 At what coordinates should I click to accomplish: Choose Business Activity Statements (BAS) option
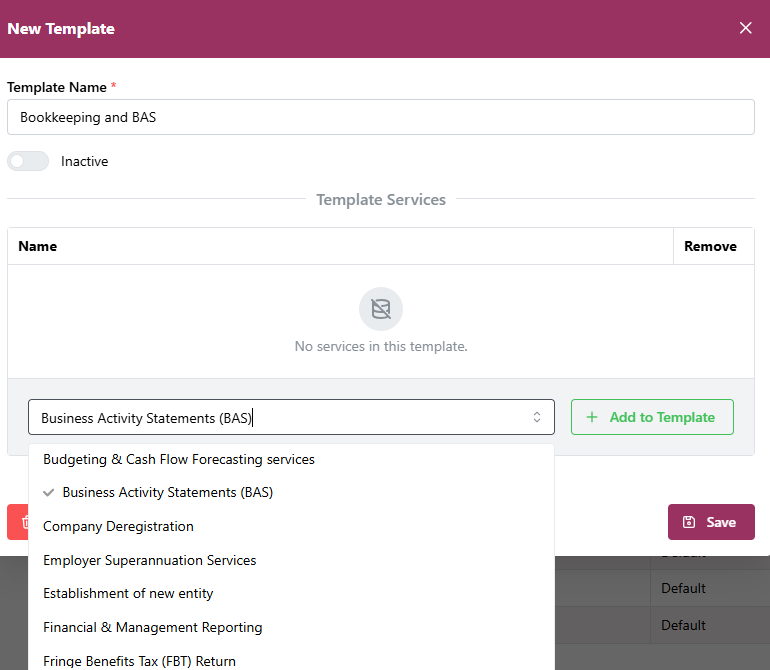pyautogui.click(x=168, y=493)
